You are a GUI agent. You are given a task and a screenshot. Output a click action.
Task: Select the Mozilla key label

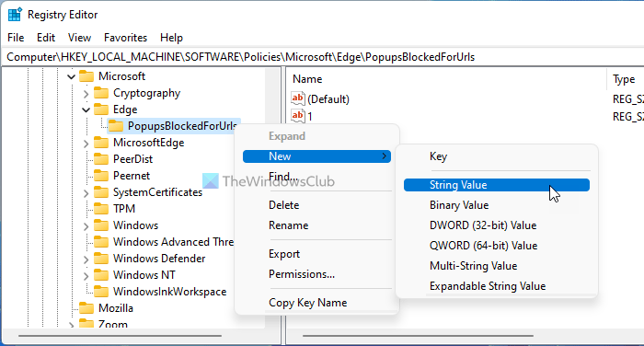point(116,307)
